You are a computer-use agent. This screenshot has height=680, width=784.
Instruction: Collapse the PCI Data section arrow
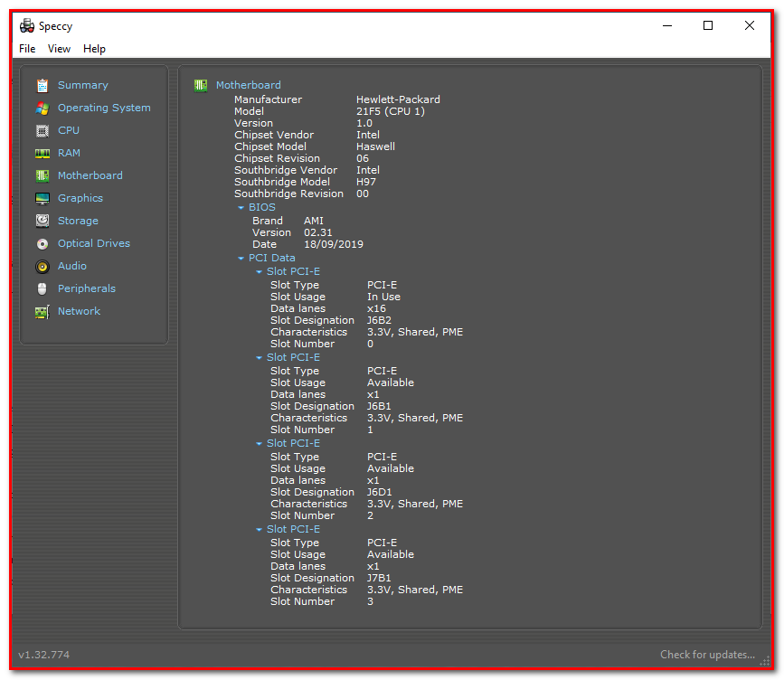click(x=241, y=259)
